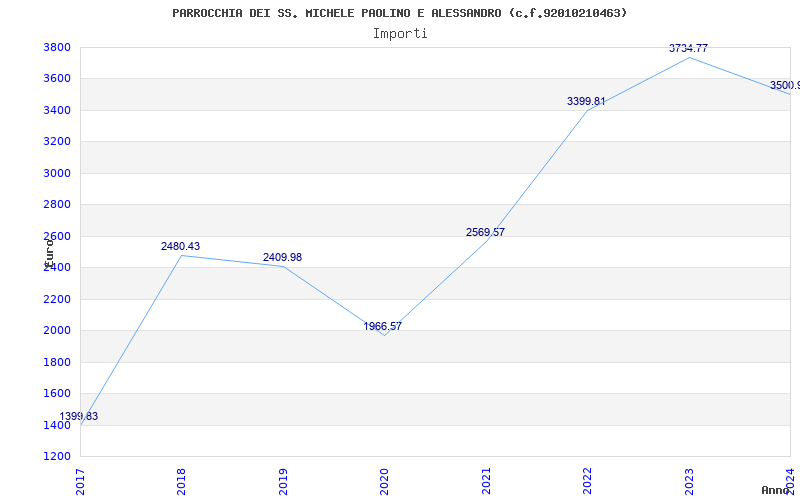Click the 2021 x-axis year label
The width and height of the screenshot is (800, 500).
click(x=486, y=482)
